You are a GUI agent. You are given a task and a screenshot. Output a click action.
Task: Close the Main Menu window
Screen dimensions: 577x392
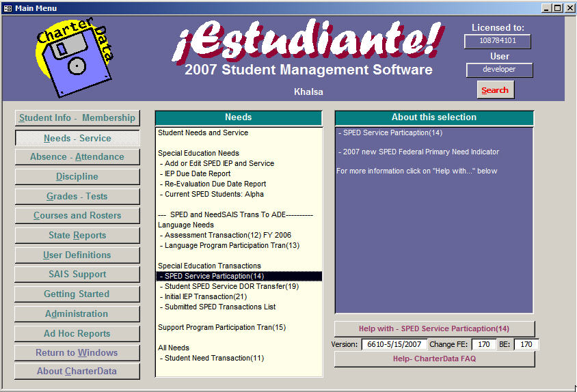pos(569,8)
